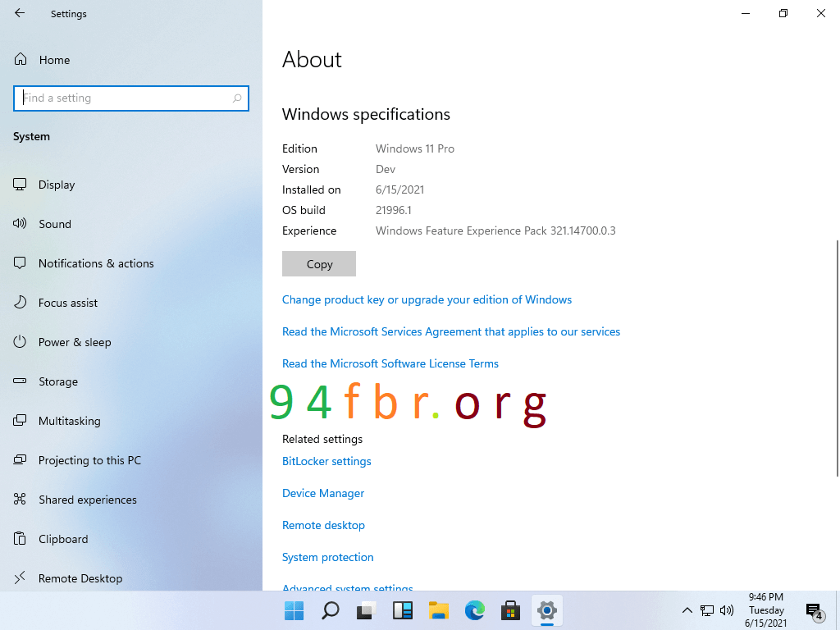840x630 pixels.
Task: Open Display settings page
Action: pyautogui.click(x=57, y=185)
